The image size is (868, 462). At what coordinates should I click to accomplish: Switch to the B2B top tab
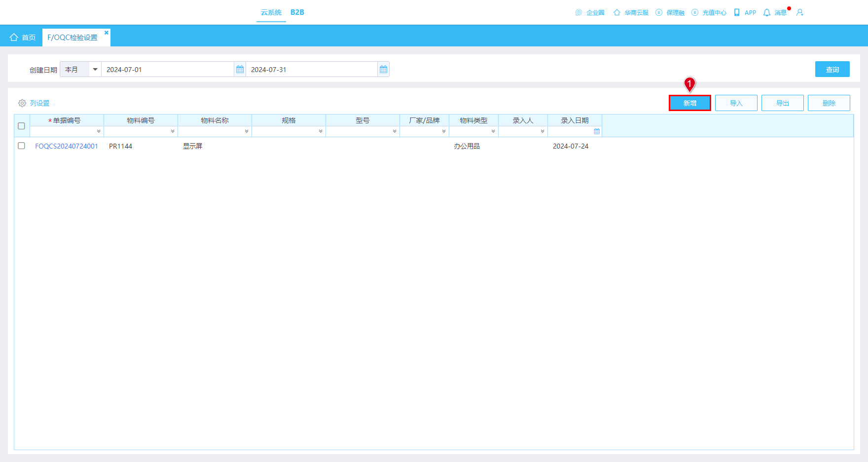297,12
